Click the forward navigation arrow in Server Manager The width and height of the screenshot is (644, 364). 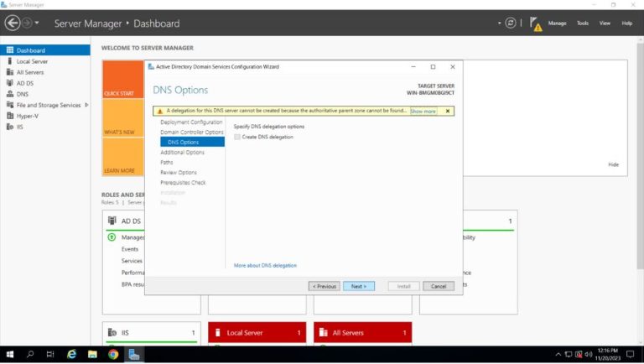click(27, 23)
